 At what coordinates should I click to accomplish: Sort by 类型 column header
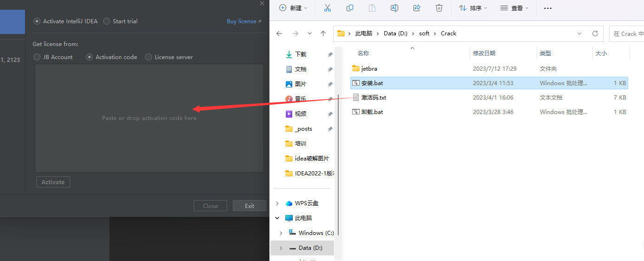[x=545, y=54]
